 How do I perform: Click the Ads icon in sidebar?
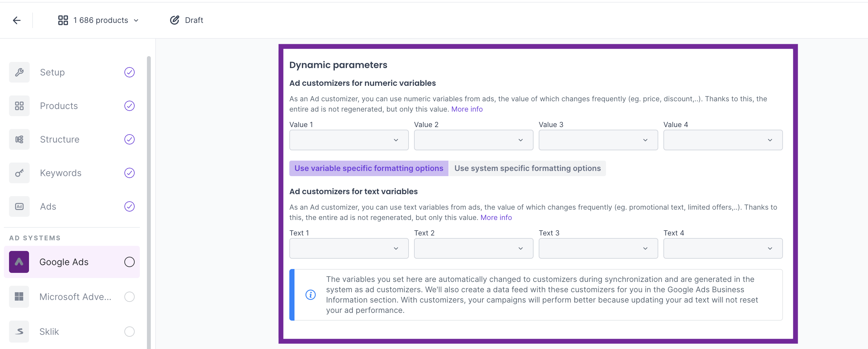[19, 206]
